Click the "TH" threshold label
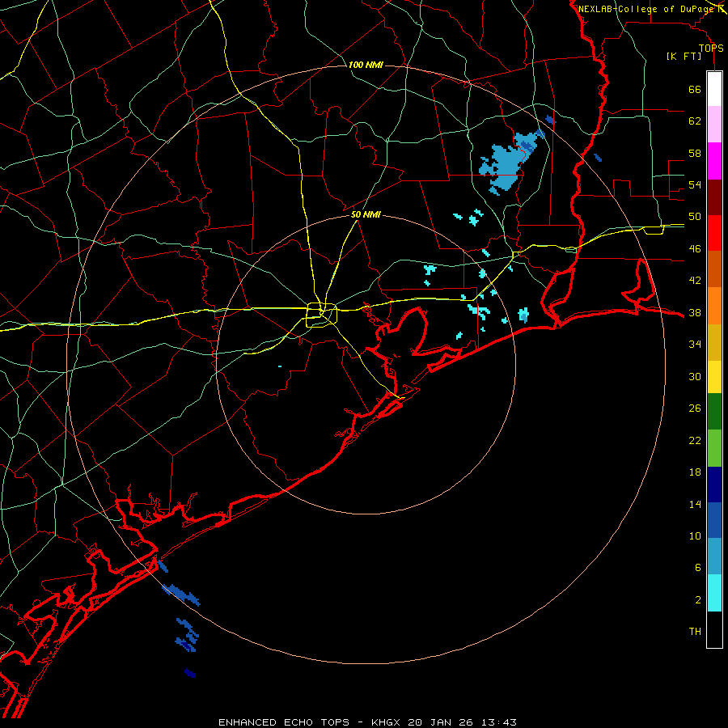Viewport: 728px width, 728px height. coord(695,632)
